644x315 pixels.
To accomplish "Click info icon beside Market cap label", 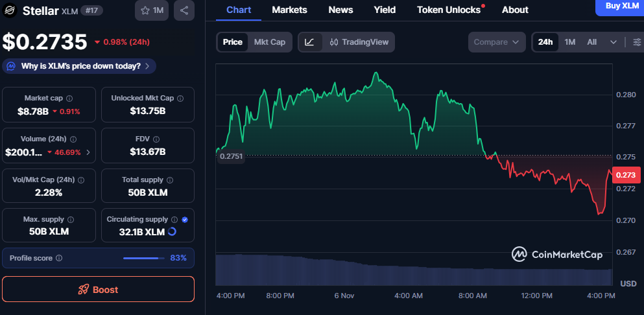I will pos(69,98).
